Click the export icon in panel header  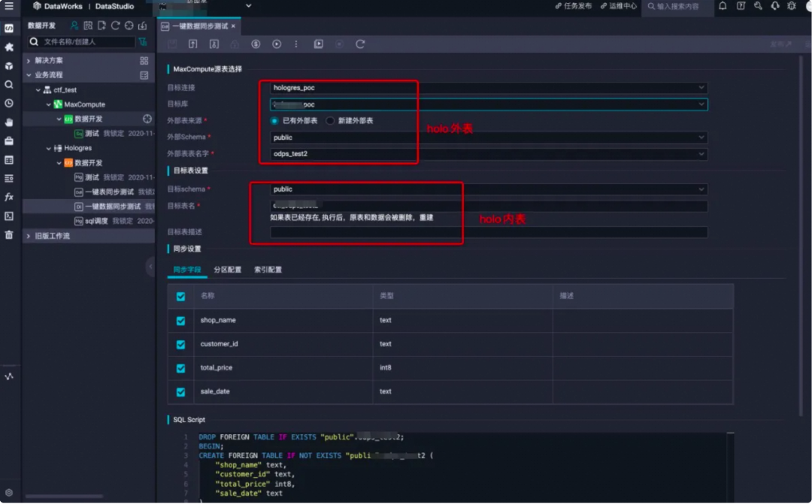click(x=142, y=26)
